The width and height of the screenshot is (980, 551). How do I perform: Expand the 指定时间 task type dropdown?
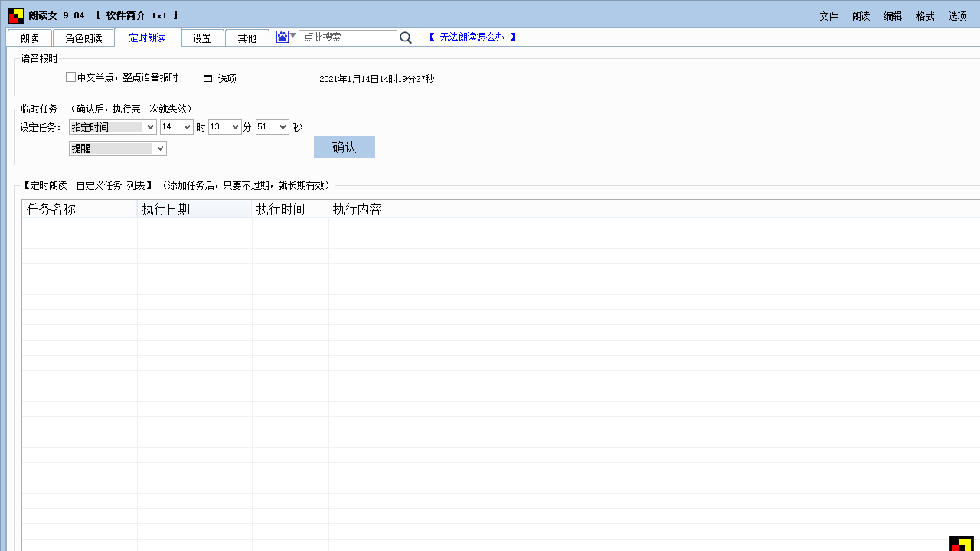point(149,127)
